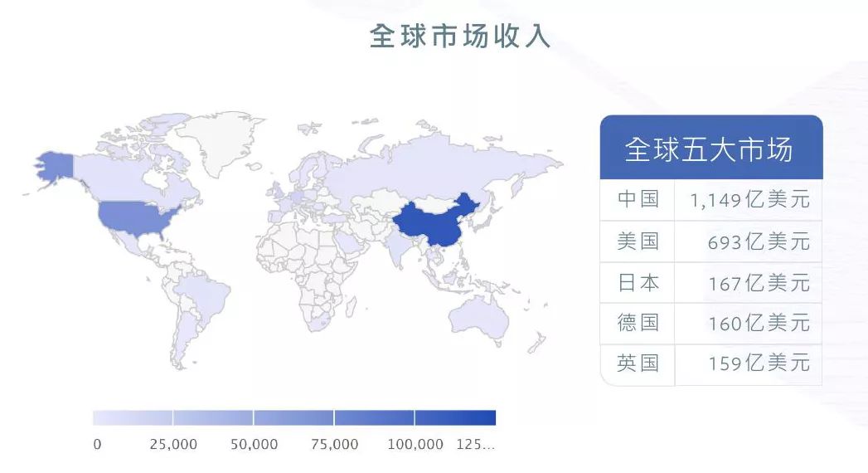Click the 160亿美元 value
The width and height of the screenshot is (868, 473).
759,323
